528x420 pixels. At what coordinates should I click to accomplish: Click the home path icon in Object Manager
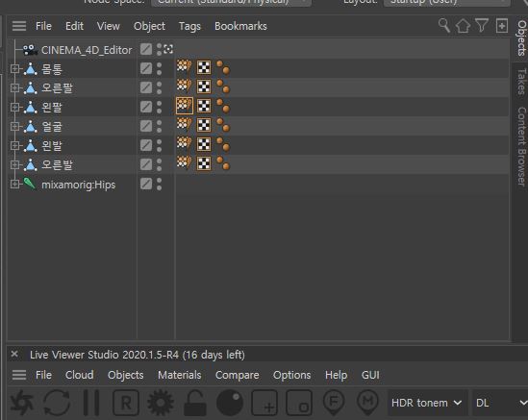(463, 26)
